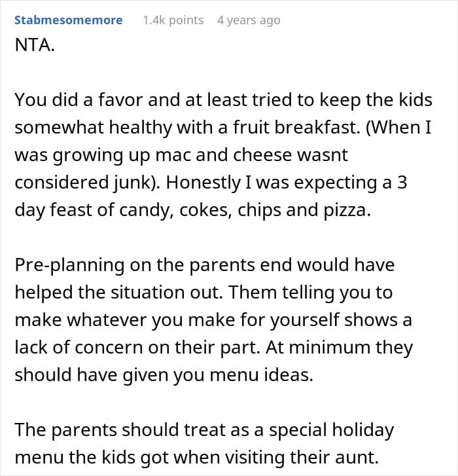Click the words 'fruit breakfast' in comment
Screen dimensions: 458x476
click(296, 127)
